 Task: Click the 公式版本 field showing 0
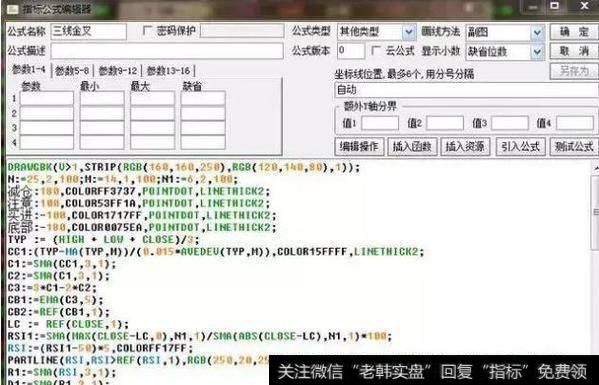(x=351, y=51)
